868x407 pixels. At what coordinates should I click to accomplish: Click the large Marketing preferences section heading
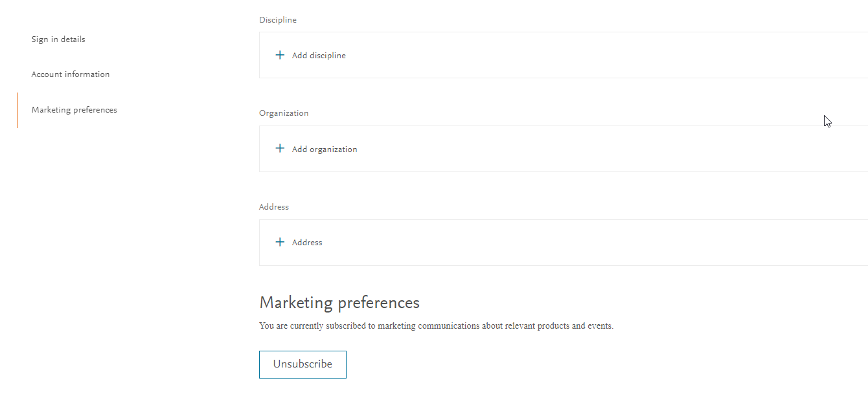pos(339,303)
